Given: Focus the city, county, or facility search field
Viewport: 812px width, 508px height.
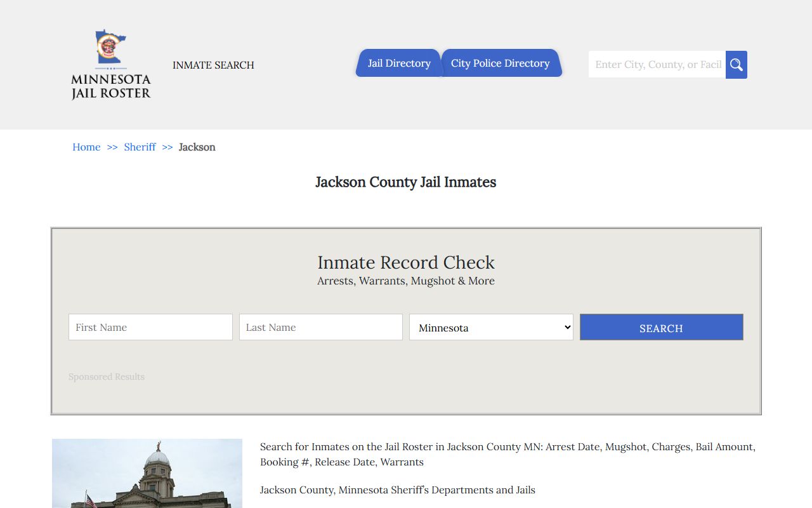Looking at the screenshot, I should coord(657,65).
